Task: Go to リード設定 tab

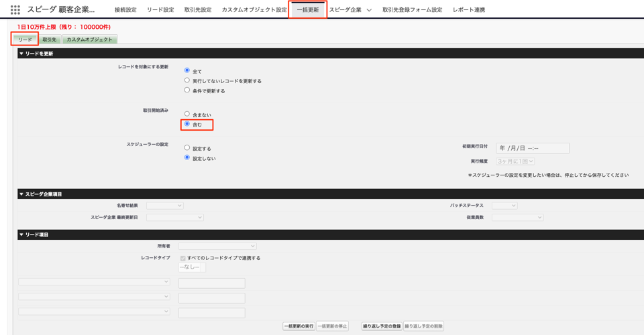Action: [160, 10]
